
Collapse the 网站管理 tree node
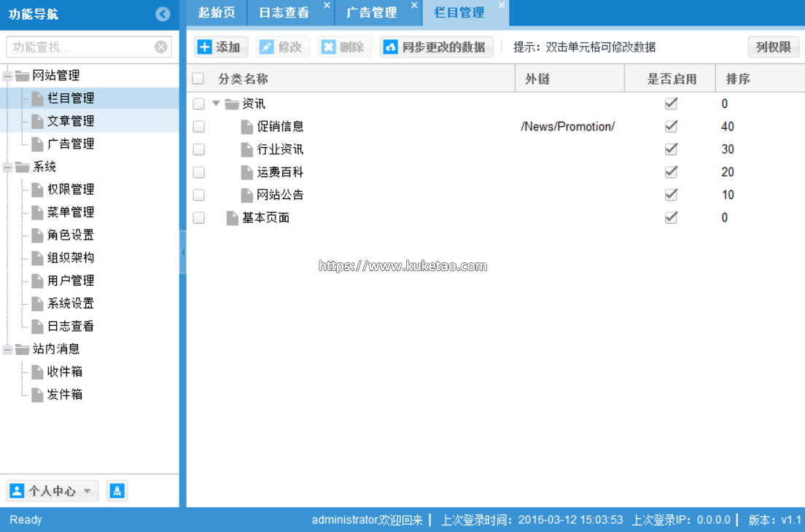pos(8,76)
